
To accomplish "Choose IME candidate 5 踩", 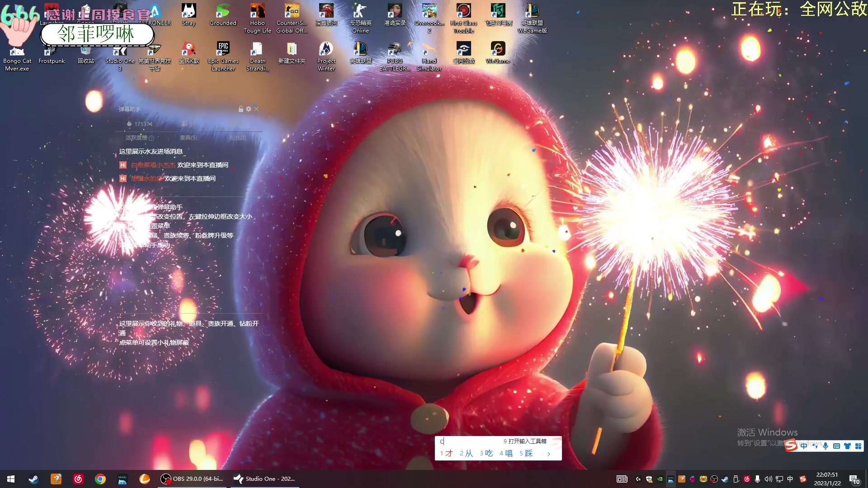I will (526, 453).
